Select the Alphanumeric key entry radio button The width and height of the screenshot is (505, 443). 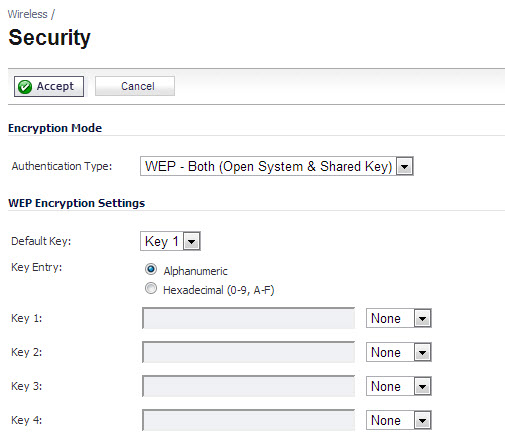[x=151, y=269]
